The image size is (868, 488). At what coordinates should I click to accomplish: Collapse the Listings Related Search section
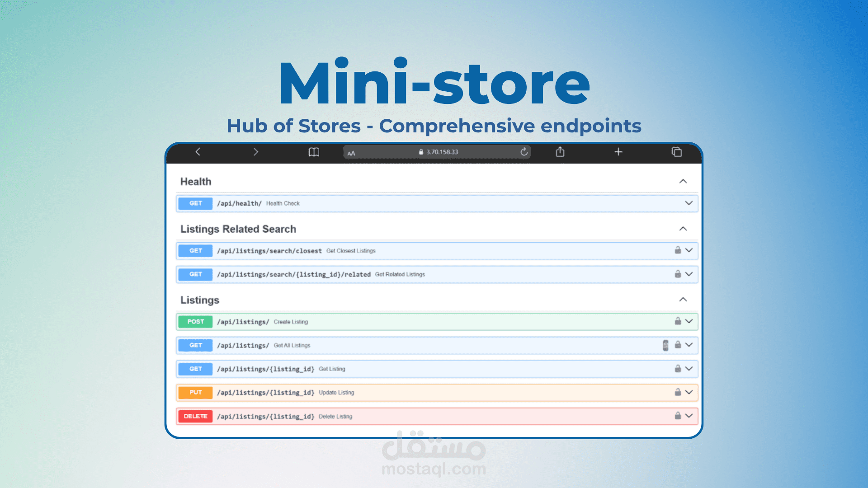point(683,229)
